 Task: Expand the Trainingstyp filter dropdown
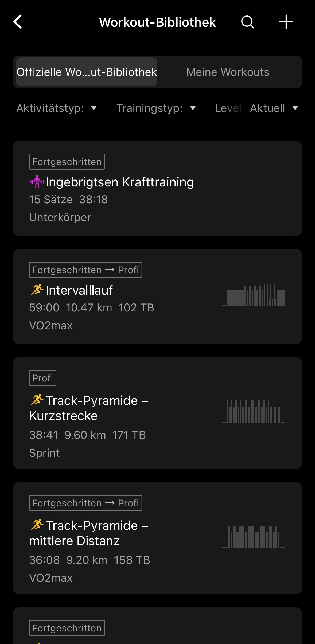pos(156,108)
